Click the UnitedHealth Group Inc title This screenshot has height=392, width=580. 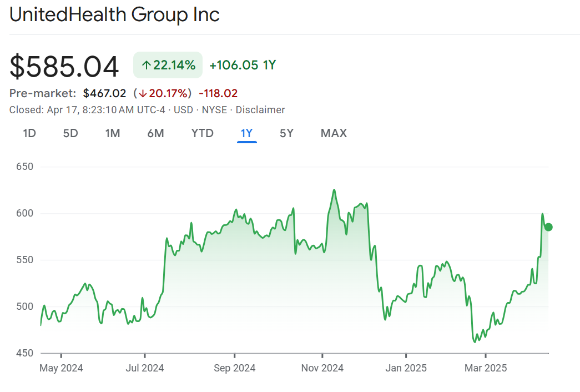(115, 15)
